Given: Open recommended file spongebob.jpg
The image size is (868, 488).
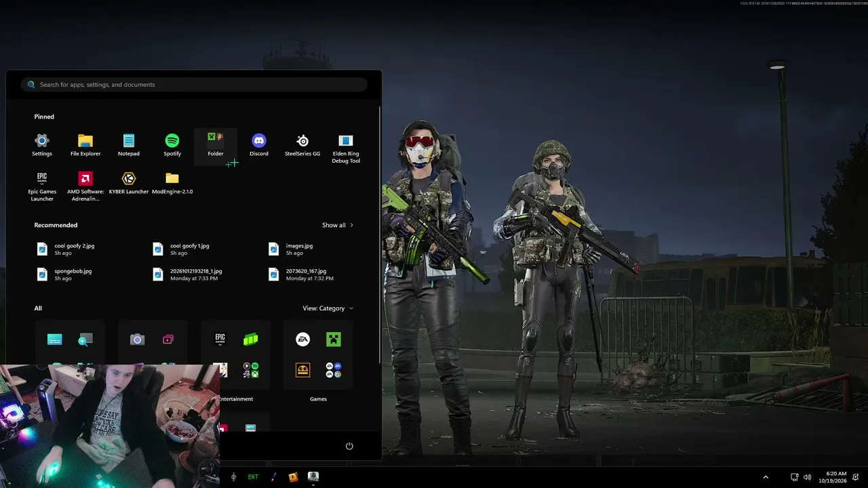Looking at the screenshot, I should [x=65, y=274].
